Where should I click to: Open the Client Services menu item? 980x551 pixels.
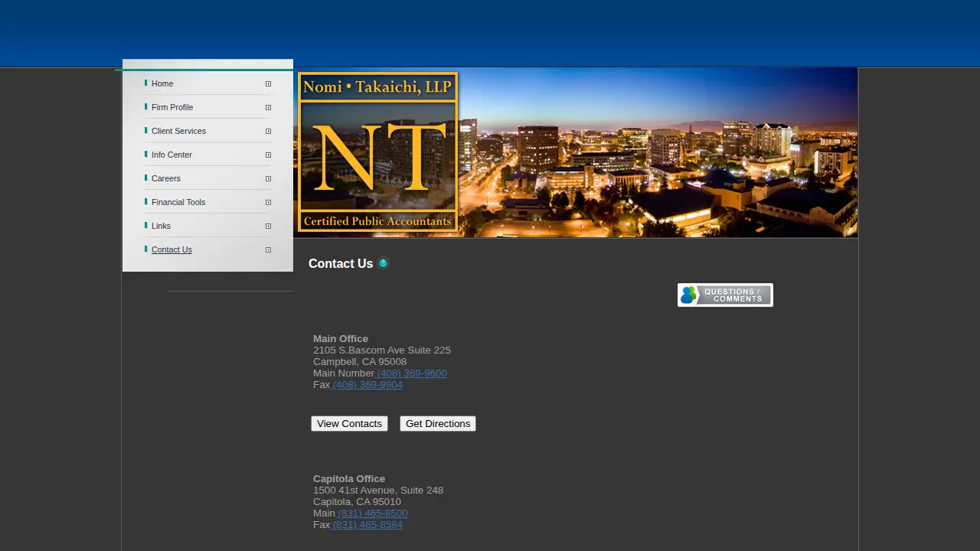(x=178, y=131)
